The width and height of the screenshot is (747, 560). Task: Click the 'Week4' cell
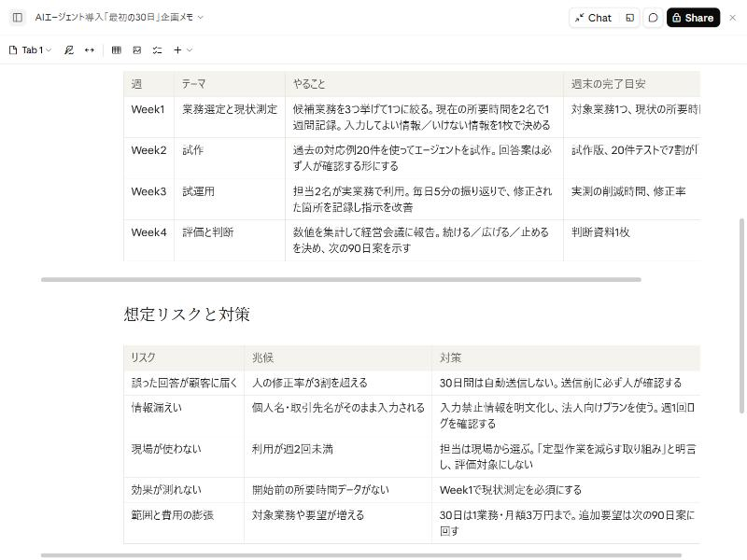point(148,240)
